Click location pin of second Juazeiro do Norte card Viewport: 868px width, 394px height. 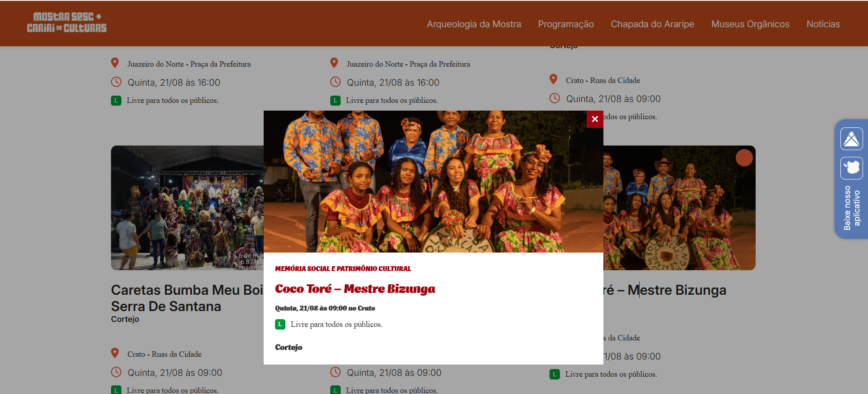[x=334, y=63]
